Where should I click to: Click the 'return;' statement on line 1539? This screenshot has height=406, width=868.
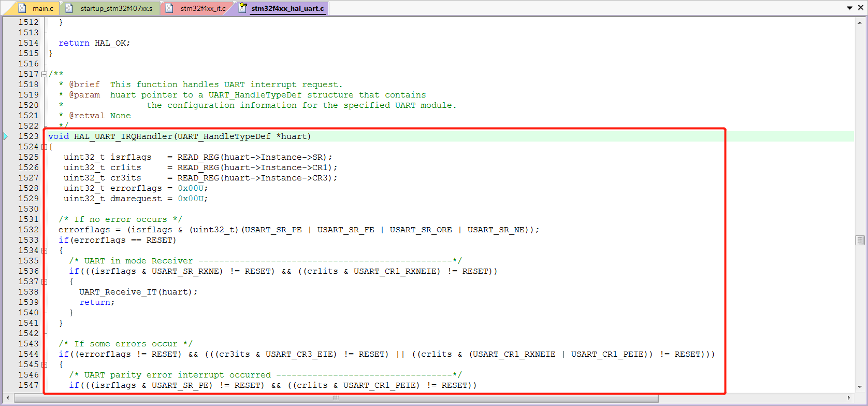(97, 302)
